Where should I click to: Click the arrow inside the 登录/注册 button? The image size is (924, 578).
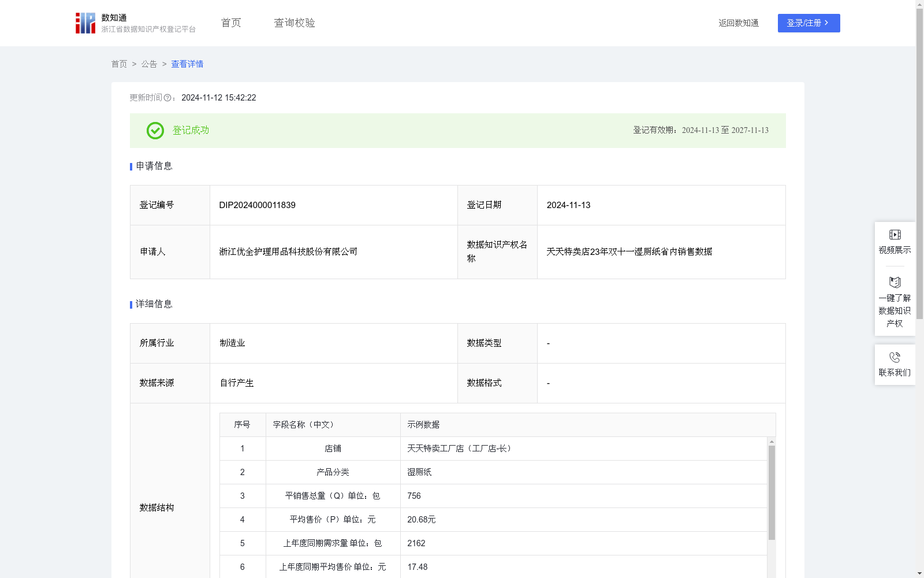[827, 23]
